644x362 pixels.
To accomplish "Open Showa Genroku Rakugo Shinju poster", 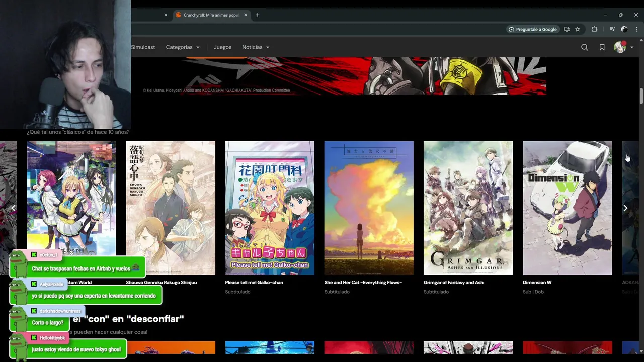I will pyautogui.click(x=171, y=208).
